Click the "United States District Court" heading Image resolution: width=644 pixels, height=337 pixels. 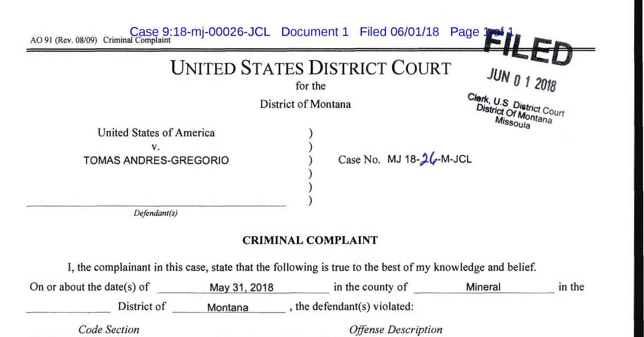pos(311,68)
